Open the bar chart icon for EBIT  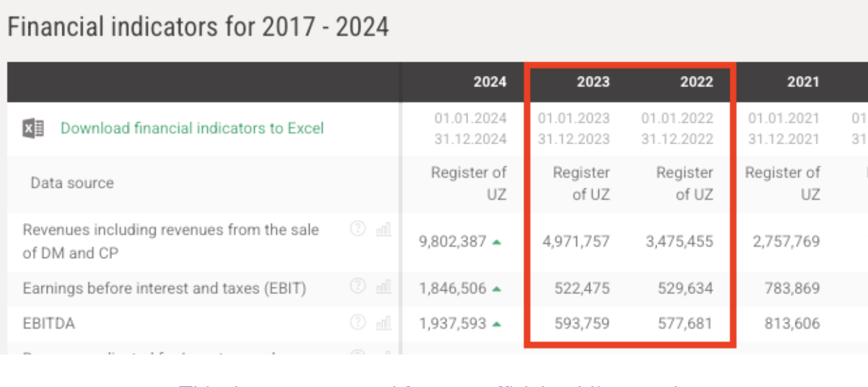[x=384, y=287]
